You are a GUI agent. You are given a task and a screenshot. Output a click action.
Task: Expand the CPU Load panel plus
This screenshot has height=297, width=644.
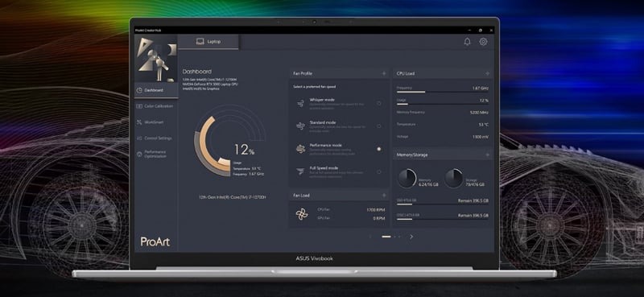tap(488, 73)
